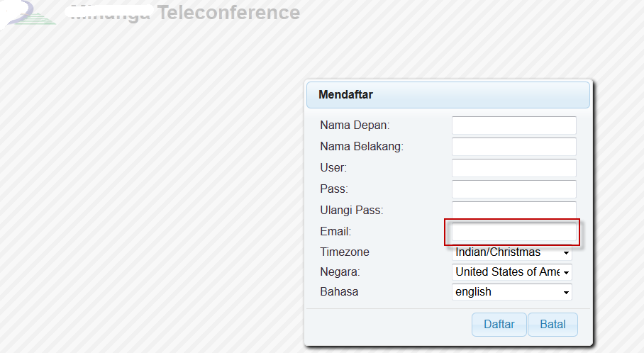
Task: Click the "Bahasa" label text
Action: pyautogui.click(x=339, y=292)
